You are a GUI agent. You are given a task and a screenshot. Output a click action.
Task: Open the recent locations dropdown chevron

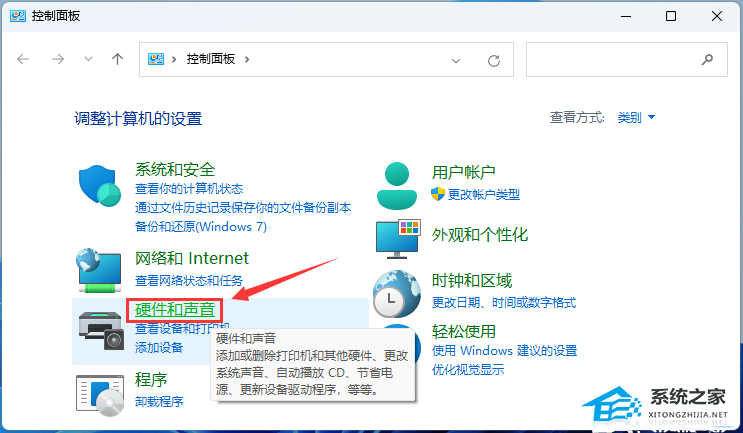coord(88,59)
